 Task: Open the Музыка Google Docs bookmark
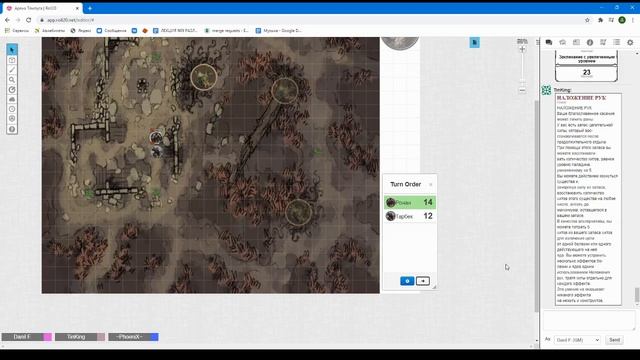(279, 31)
